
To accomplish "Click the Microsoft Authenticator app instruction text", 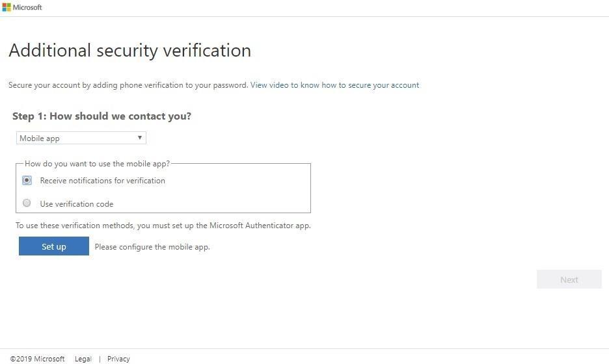I will point(163,226).
